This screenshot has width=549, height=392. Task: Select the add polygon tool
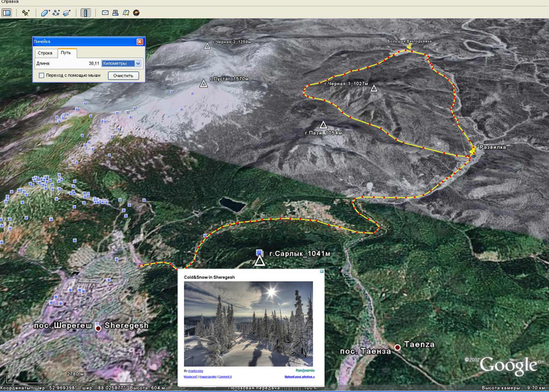coord(45,12)
